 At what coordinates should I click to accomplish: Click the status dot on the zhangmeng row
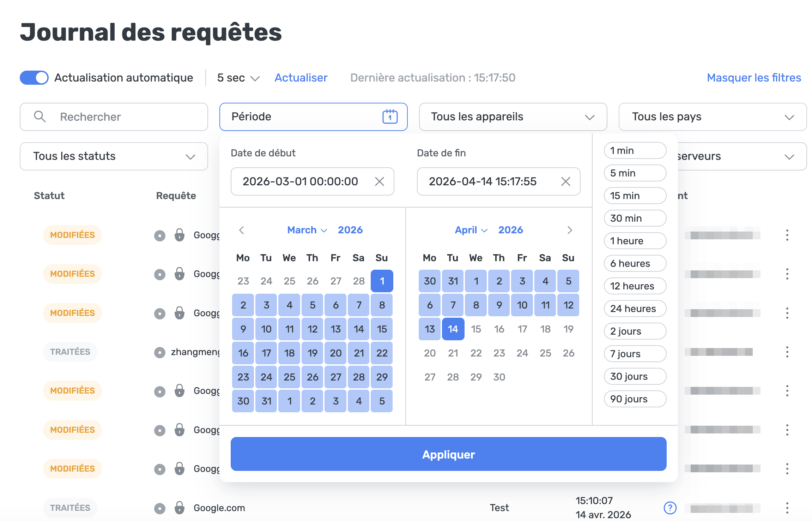[160, 352]
